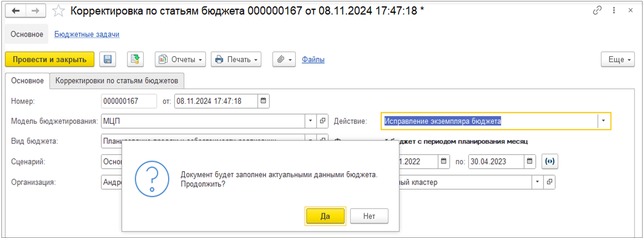Image resolution: width=644 pixels, height=238 pixels.
Task: Confirm the dialog by clicking Да
Action: click(x=325, y=216)
